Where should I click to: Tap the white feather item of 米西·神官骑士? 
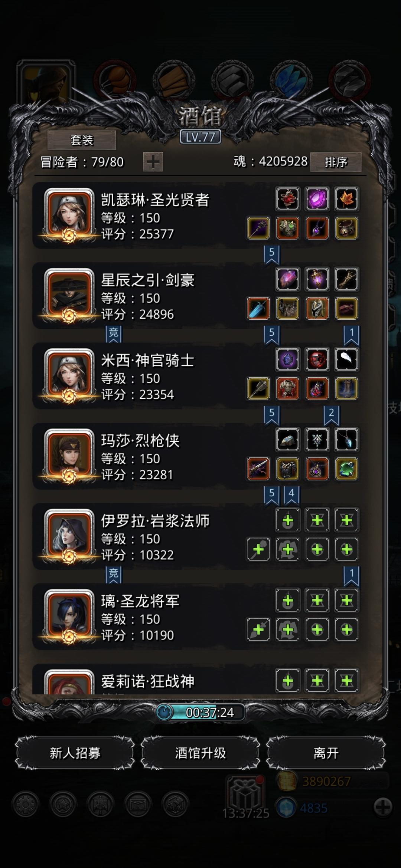tap(346, 359)
